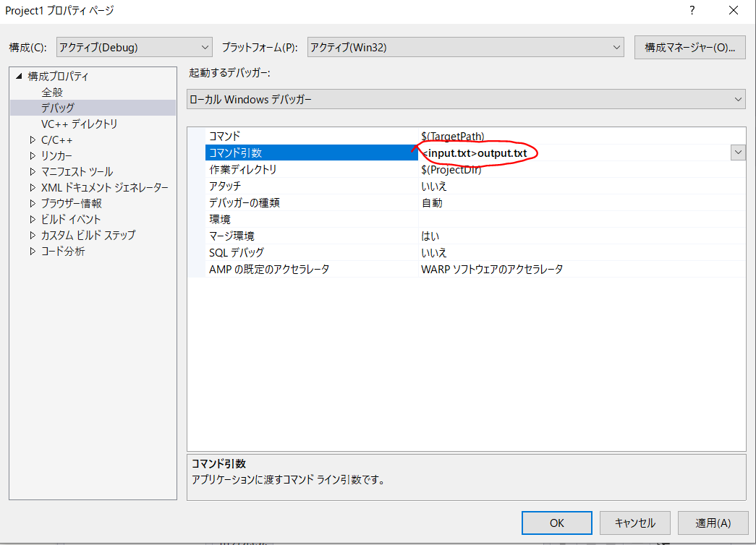Image resolution: width=756 pixels, height=545 pixels.
Task: Expand the リンカー (Linker) section
Action: point(33,155)
